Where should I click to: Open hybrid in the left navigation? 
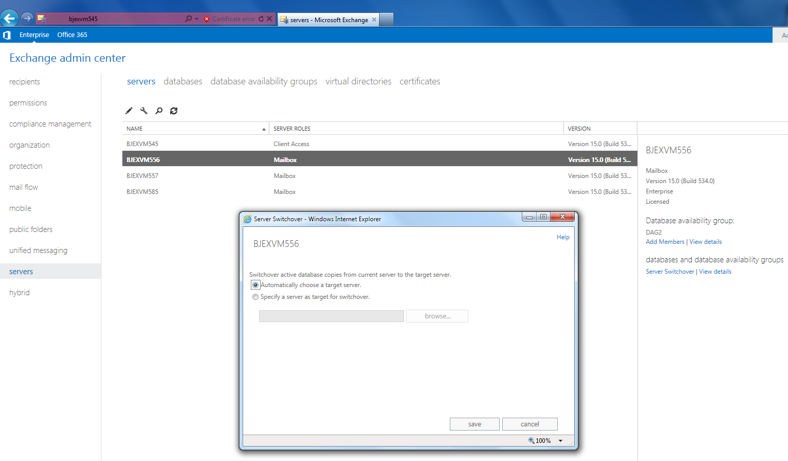click(20, 293)
